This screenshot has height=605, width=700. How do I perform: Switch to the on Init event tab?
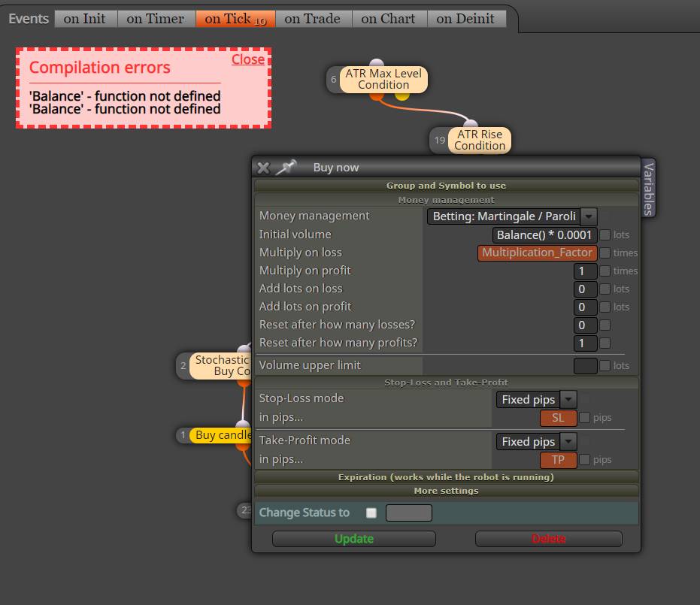85,19
